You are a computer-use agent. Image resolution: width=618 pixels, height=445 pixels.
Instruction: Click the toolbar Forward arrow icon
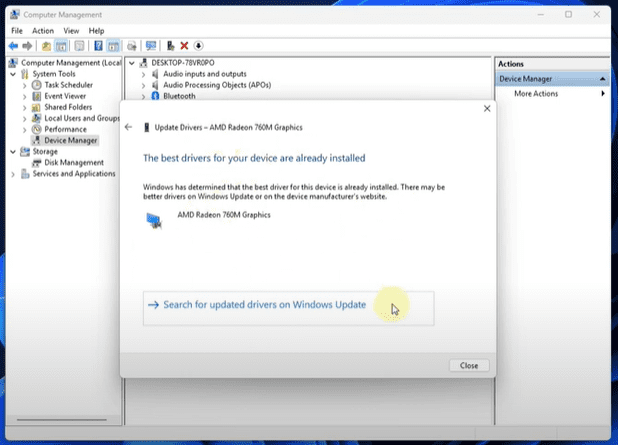(27, 46)
